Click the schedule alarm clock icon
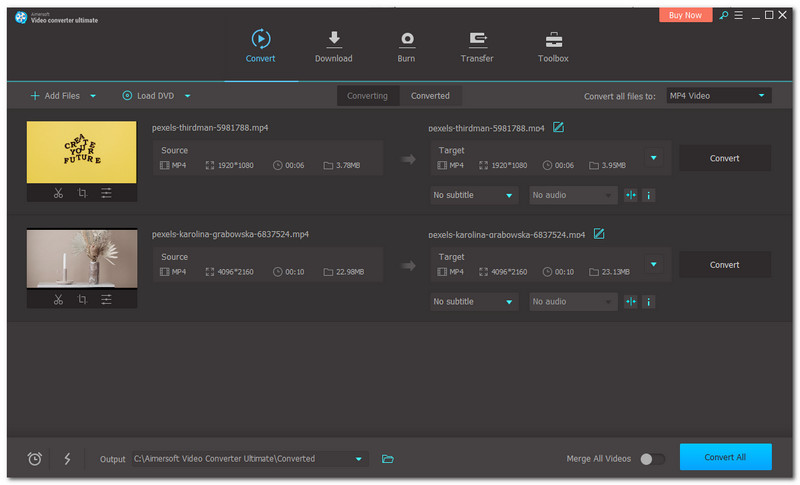The width and height of the screenshot is (800, 485). point(35,459)
